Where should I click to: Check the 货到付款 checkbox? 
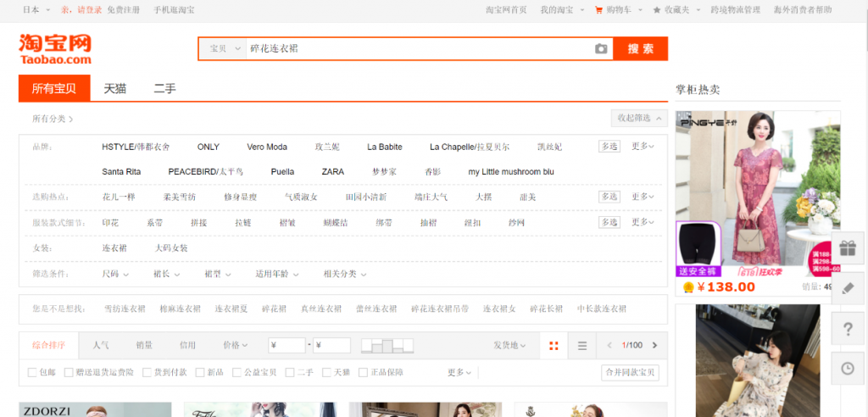pos(147,373)
